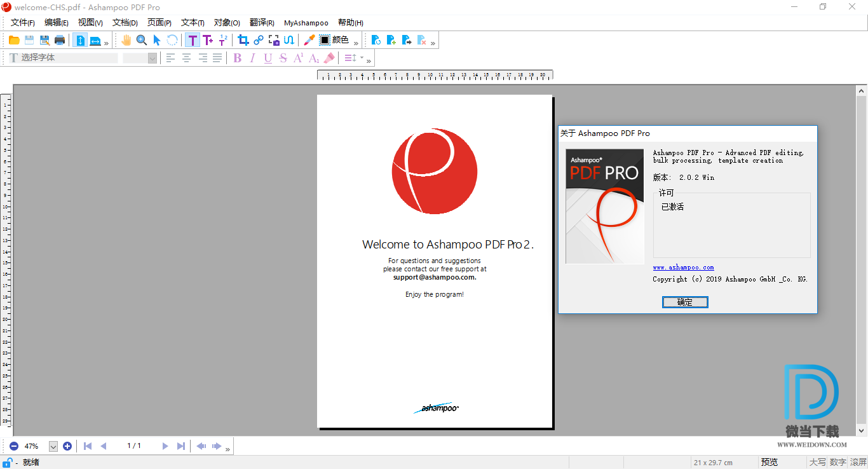The height and width of the screenshot is (469, 868).
Task: Click the blue lock icon in status bar
Action: tap(8, 463)
